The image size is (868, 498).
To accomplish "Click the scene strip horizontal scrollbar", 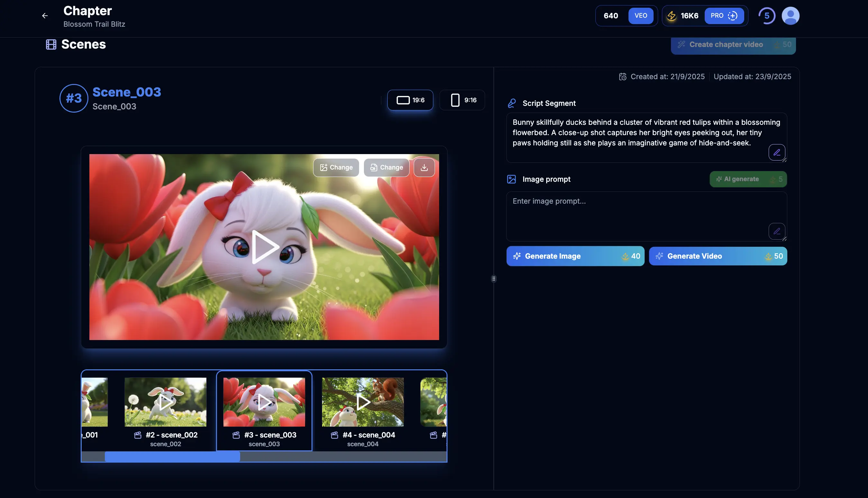I will click(172, 456).
